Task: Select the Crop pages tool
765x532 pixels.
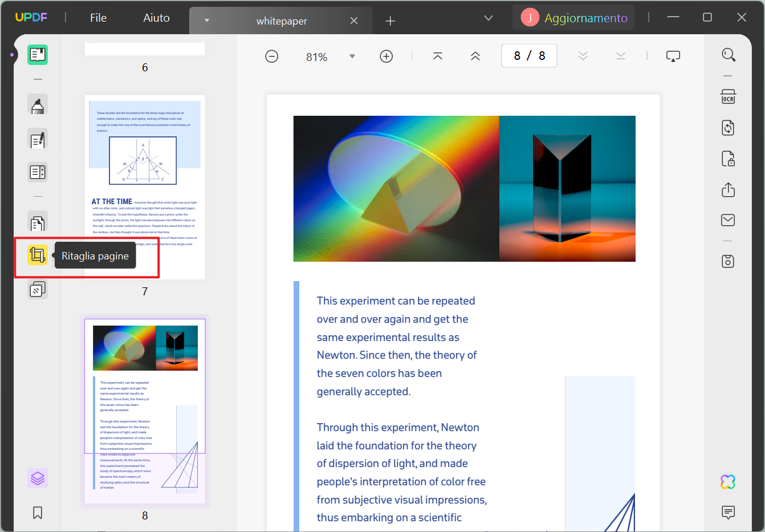Action: coord(38,255)
